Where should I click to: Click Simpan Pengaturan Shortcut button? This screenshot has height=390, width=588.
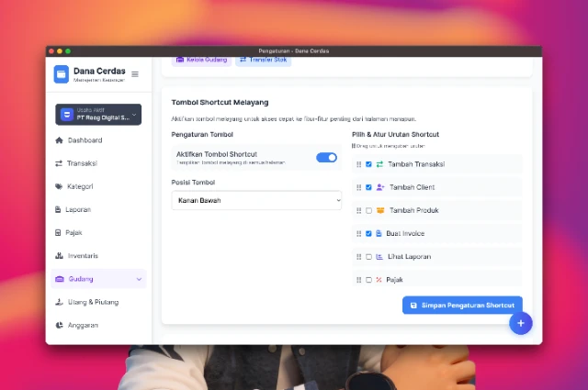tap(462, 305)
